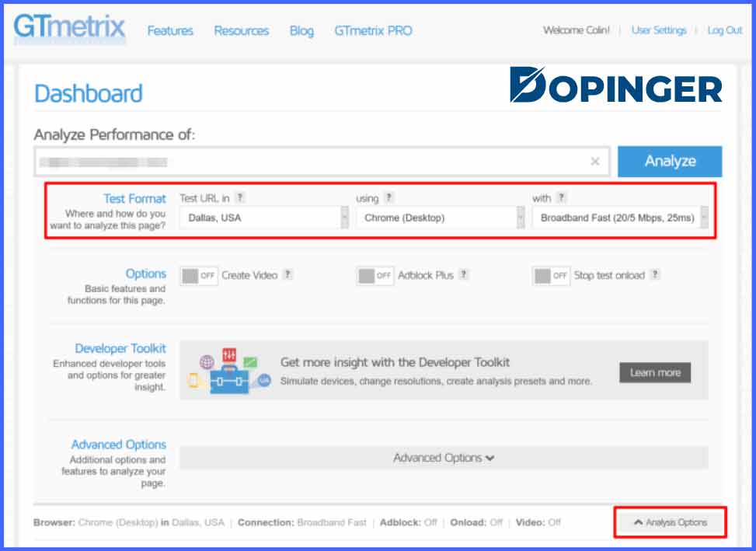Click the 'Adblock: Off' status text
This screenshot has height=551, width=756.
click(409, 522)
